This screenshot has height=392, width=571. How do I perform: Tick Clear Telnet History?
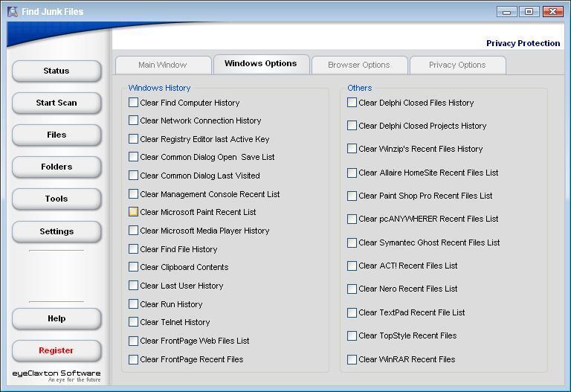tap(133, 321)
